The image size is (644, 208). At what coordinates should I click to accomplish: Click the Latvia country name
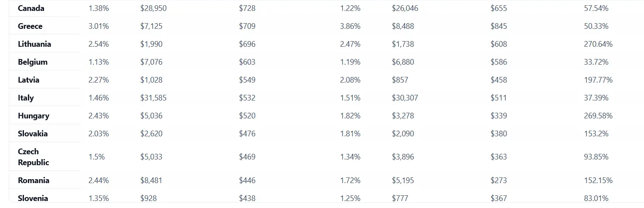click(x=28, y=80)
